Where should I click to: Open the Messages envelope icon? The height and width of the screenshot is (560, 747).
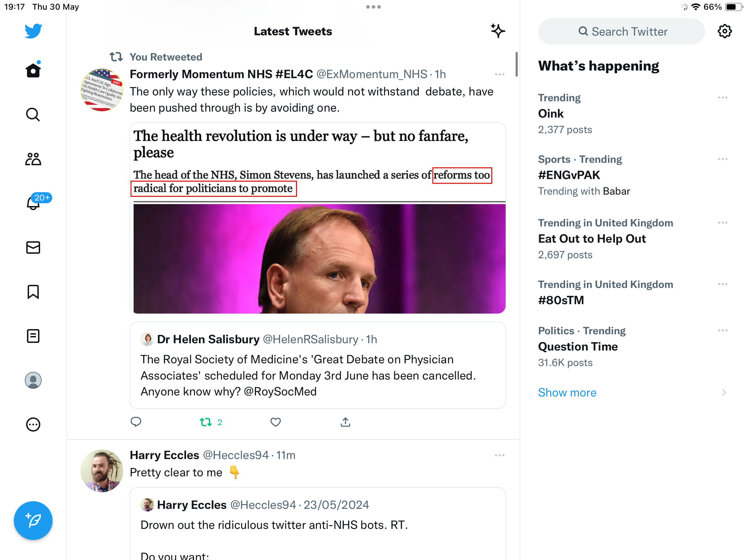[33, 248]
